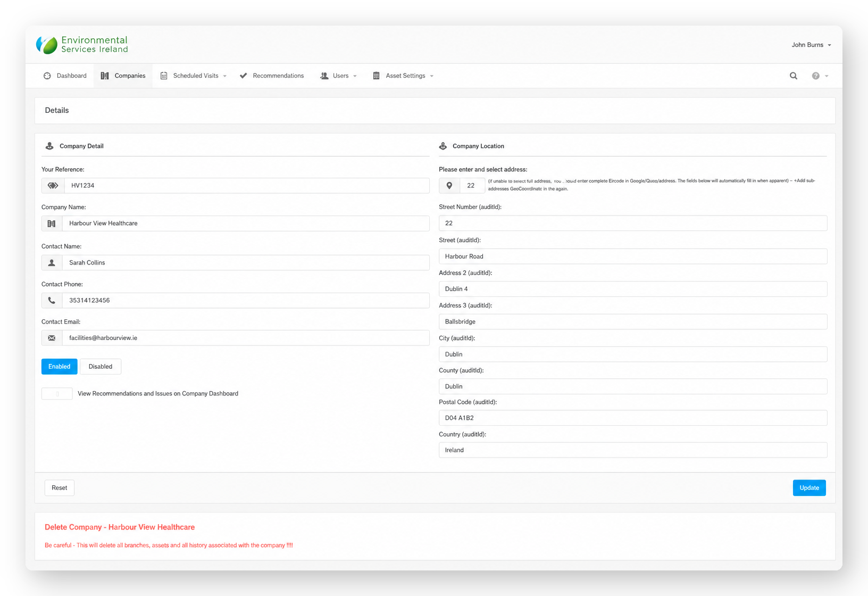This screenshot has height=596, width=868.
Task: Click the envelope icon beside Contact Email
Action: coord(52,338)
